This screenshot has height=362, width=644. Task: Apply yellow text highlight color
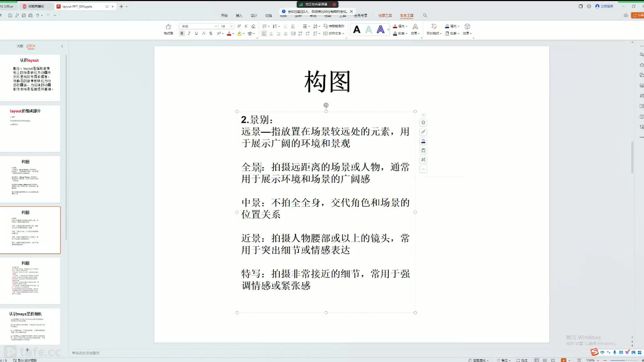(239, 34)
